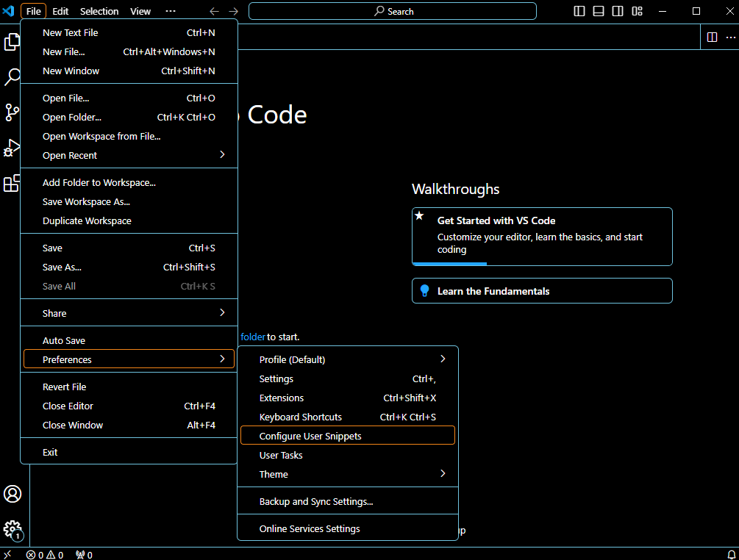Open Source Control view

12,112
